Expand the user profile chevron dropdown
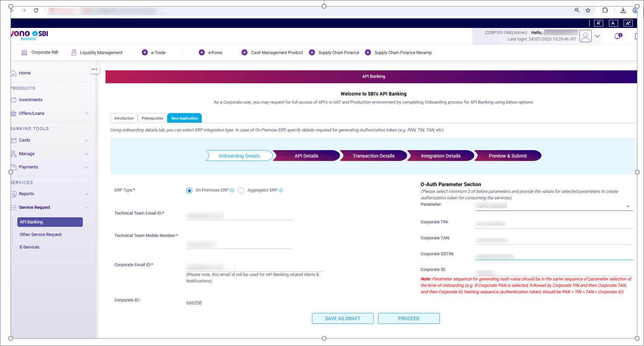644x346 pixels. (597, 36)
